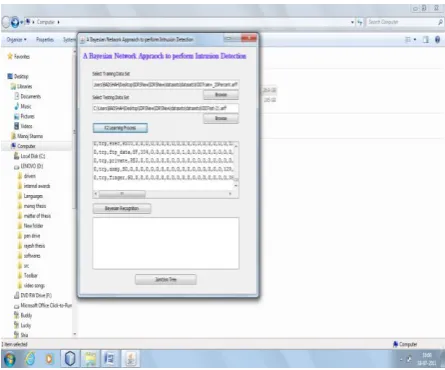Select Microsoft Office Click-to-Run drive
Viewport: 445px width, 370px height.
click(43, 306)
